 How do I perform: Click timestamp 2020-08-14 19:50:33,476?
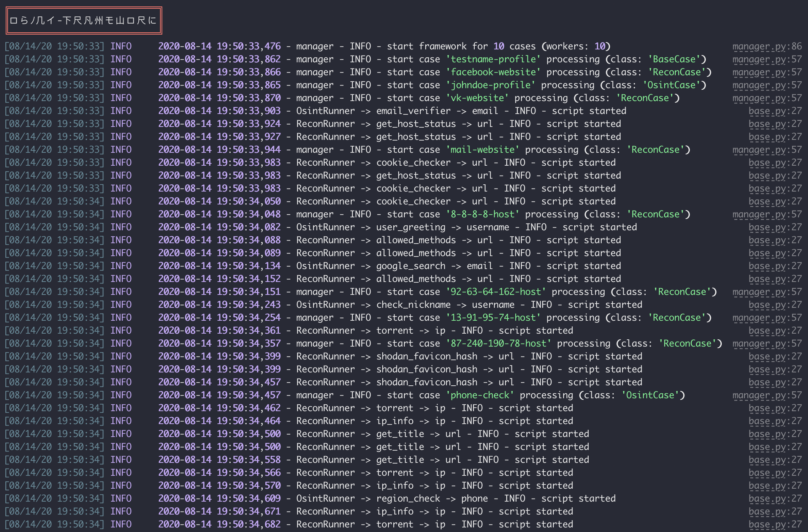219,46
